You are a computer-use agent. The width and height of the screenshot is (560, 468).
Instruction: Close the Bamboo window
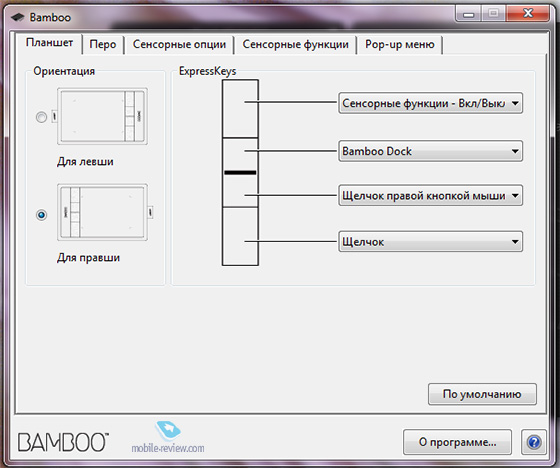(x=528, y=14)
